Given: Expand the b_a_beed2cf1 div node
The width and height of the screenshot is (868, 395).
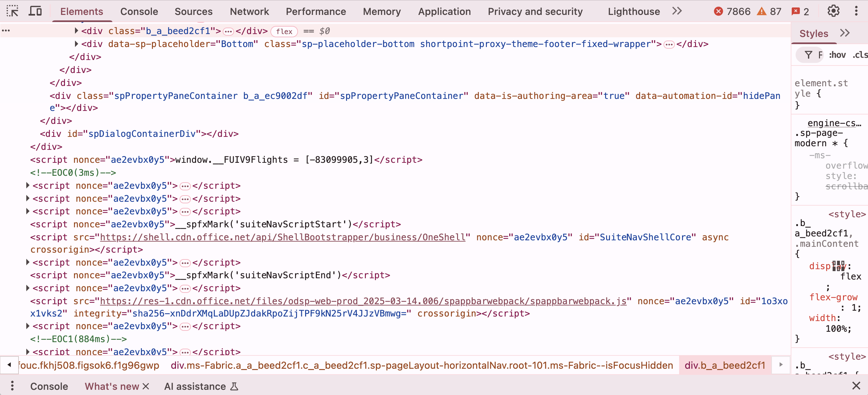Looking at the screenshot, I should (x=77, y=31).
